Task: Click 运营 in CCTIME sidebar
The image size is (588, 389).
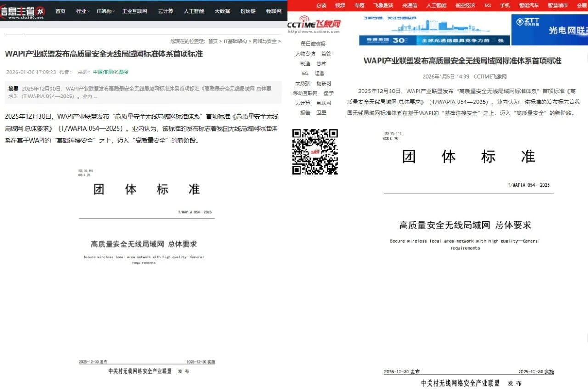Action: pos(320,74)
